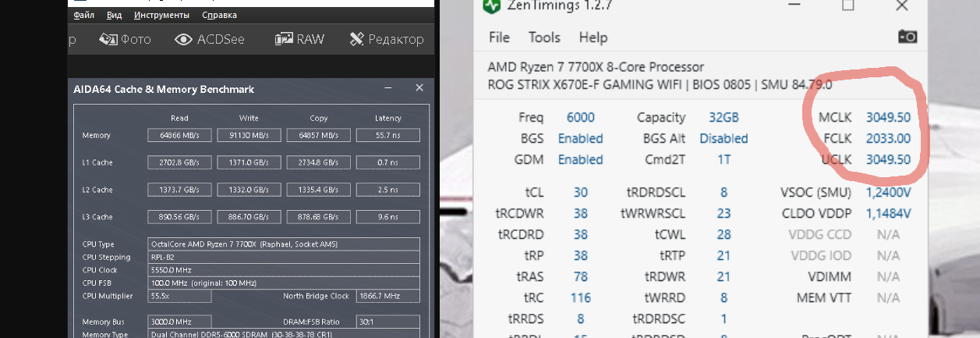Click the Фото camera icon

tap(108, 39)
